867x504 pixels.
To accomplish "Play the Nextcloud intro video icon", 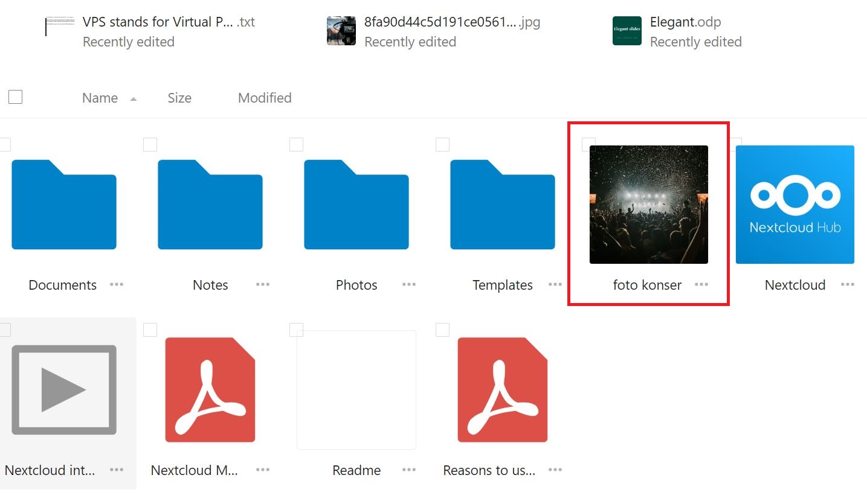I will pyautogui.click(x=64, y=390).
